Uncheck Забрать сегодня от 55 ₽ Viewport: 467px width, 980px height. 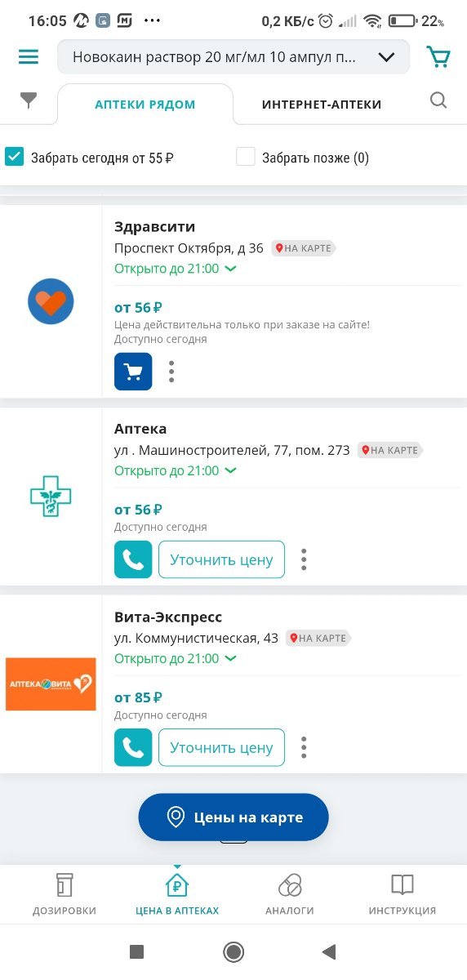click(x=14, y=157)
